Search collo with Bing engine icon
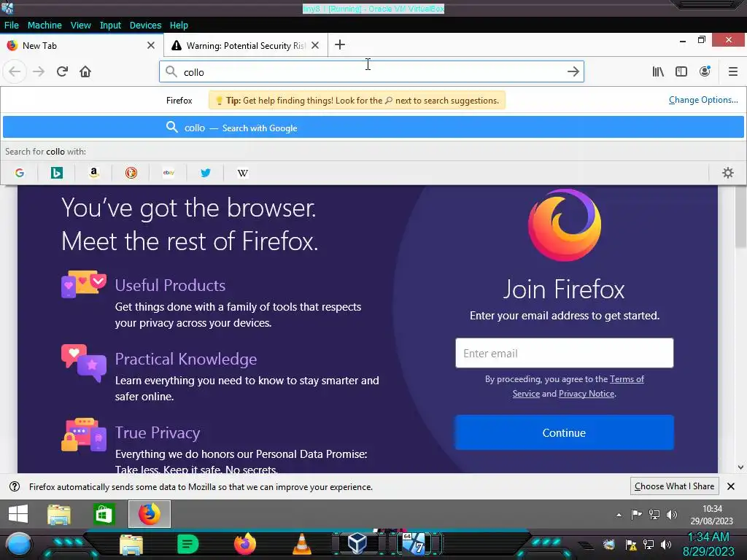This screenshot has height=560, width=747. click(x=57, y=173)
